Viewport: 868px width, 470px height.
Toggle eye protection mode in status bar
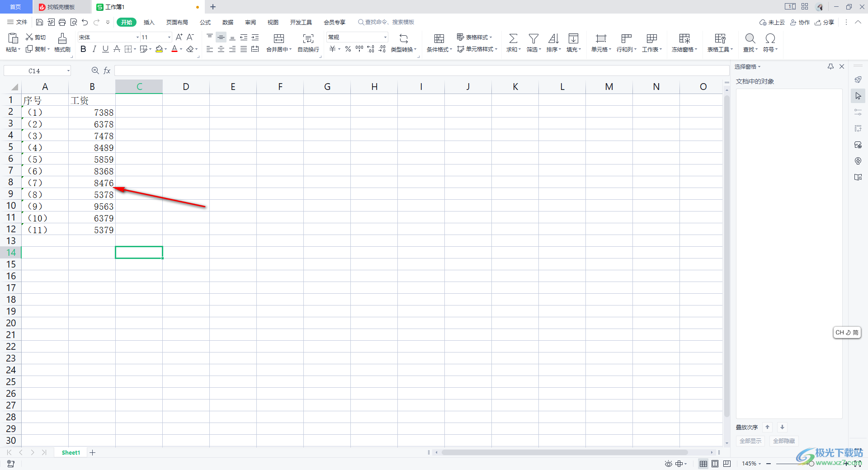pyautogui.click(x=668, y=464)
